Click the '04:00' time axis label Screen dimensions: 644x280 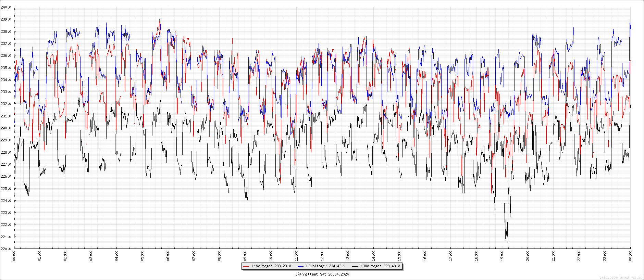pyautogui.click(x=116, y=256)
